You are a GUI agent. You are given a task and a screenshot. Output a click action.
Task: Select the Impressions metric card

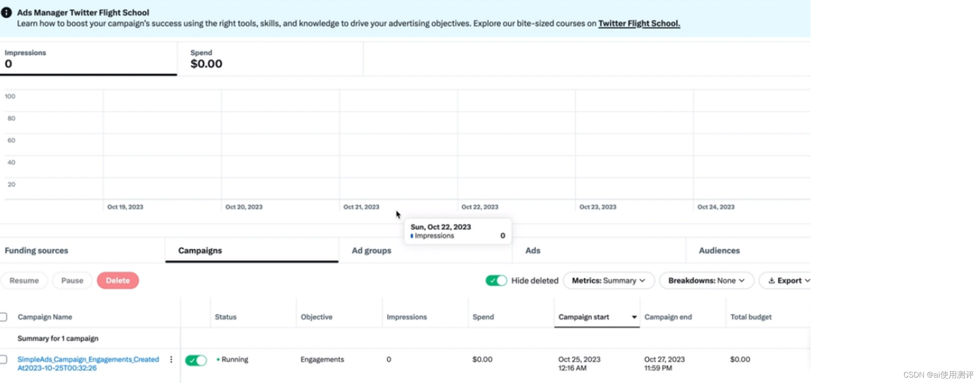pyautogui.click(x=88, y=59)
